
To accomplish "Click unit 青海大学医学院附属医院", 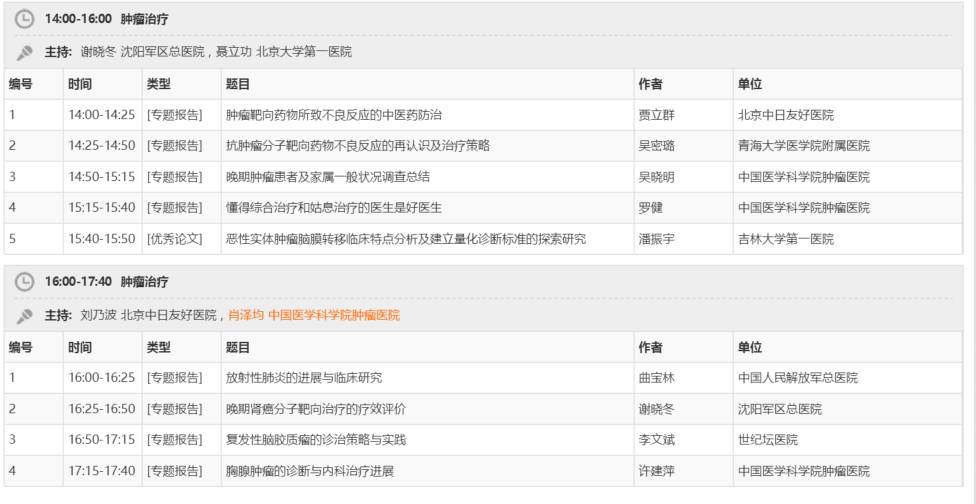I will coord(804,146).
